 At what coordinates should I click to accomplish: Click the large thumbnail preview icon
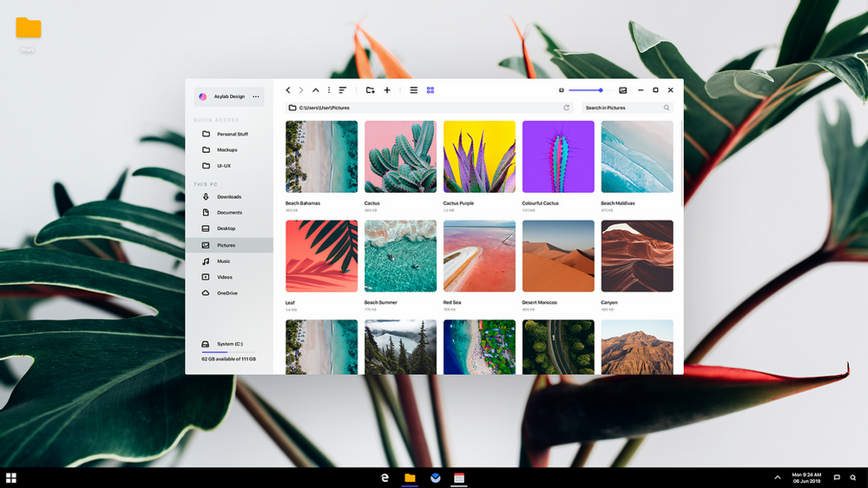(x=622, y=89)
